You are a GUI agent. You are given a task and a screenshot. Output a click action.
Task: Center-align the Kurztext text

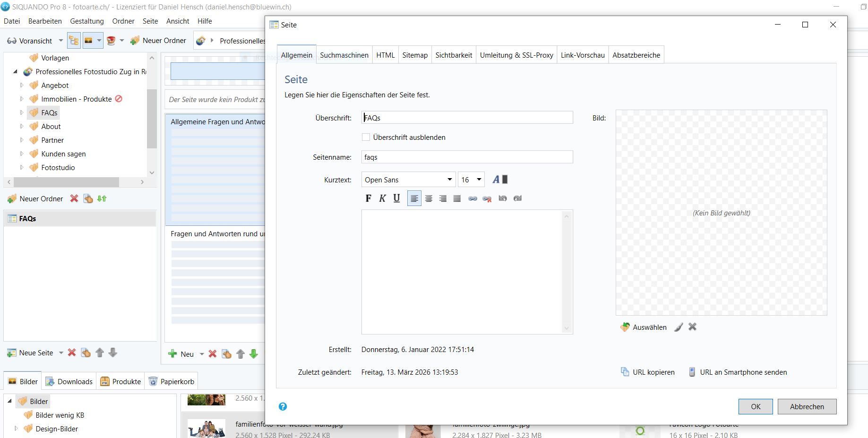[429, 198]
